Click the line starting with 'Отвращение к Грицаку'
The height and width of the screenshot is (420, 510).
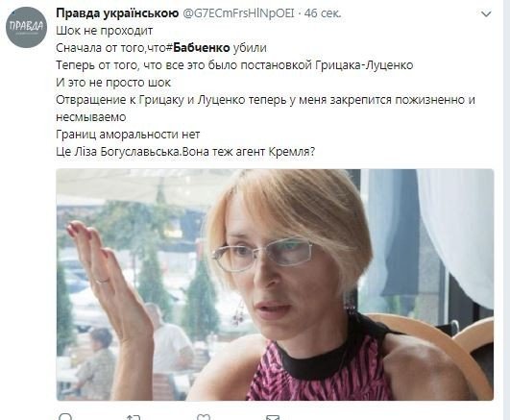pos(265,100)
